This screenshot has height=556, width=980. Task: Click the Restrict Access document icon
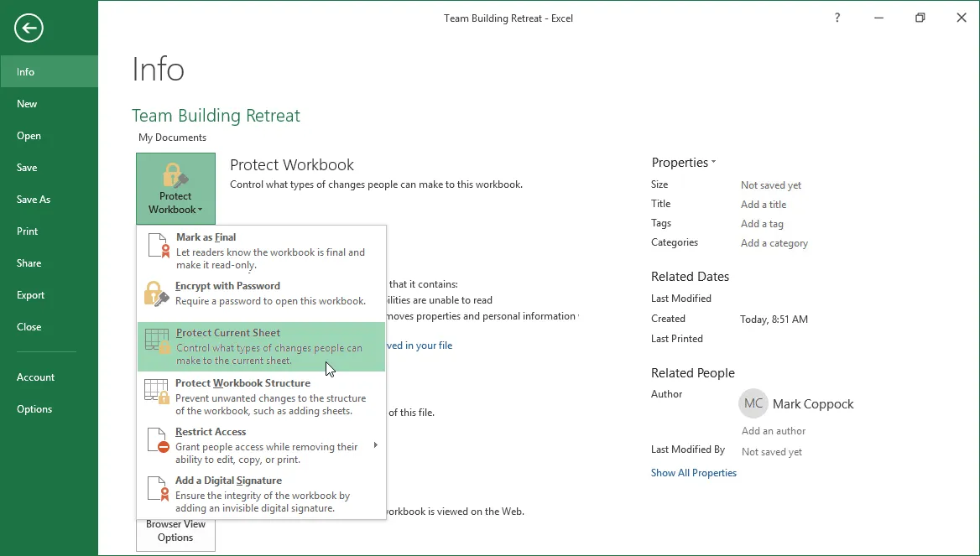158,440
